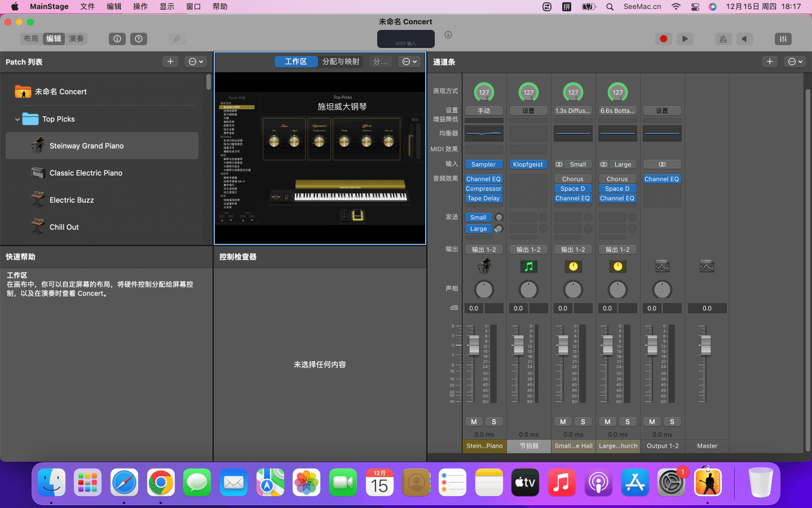Switch to 布局 mode
The image size is (812, 508).
pyautogui.click(x=31, y=39)
